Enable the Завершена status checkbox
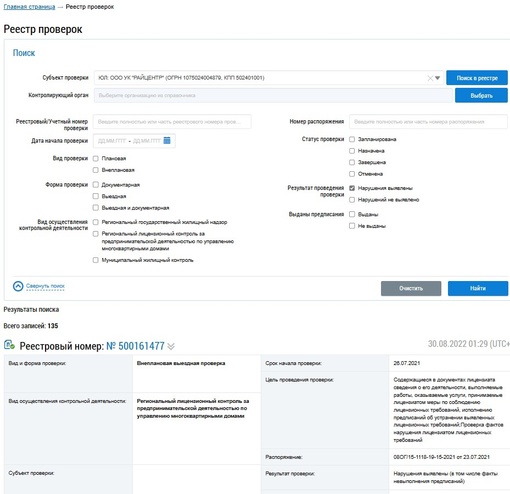Viewport: 510px width, 494px height. click(x=352, y=162)
